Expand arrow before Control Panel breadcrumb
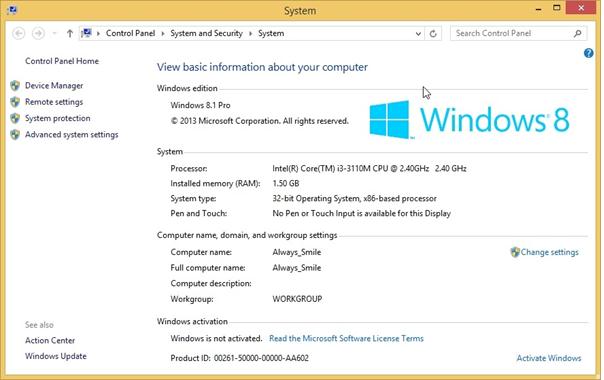Viewport: 604px width, 380px height. pyautogui.click(x=98, y=34)
